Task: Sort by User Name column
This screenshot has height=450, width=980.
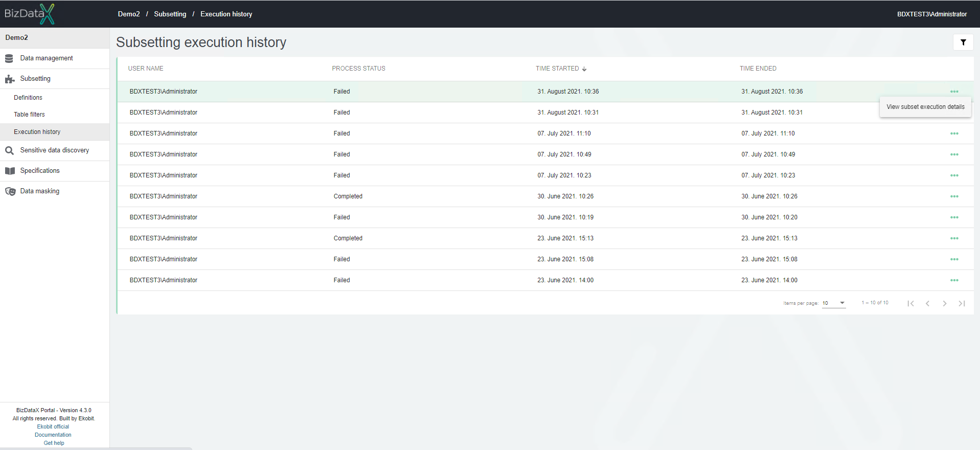Action: 146,69
